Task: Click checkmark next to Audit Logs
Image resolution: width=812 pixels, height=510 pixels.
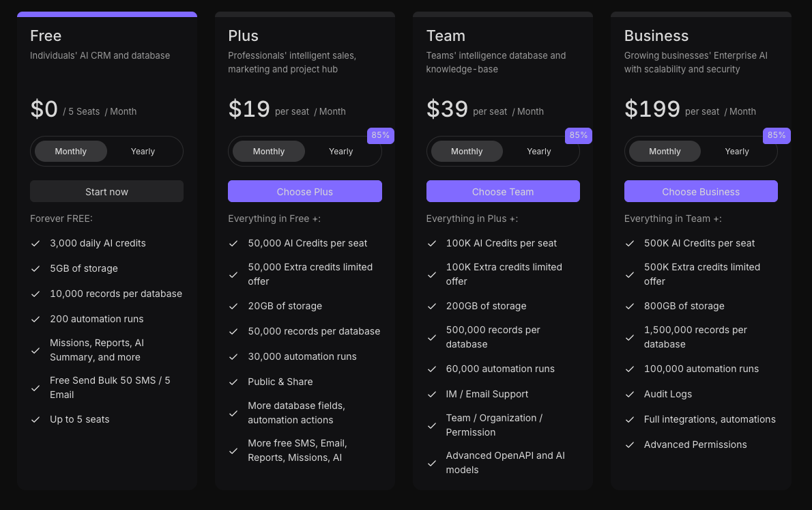Action: [629, 394]
